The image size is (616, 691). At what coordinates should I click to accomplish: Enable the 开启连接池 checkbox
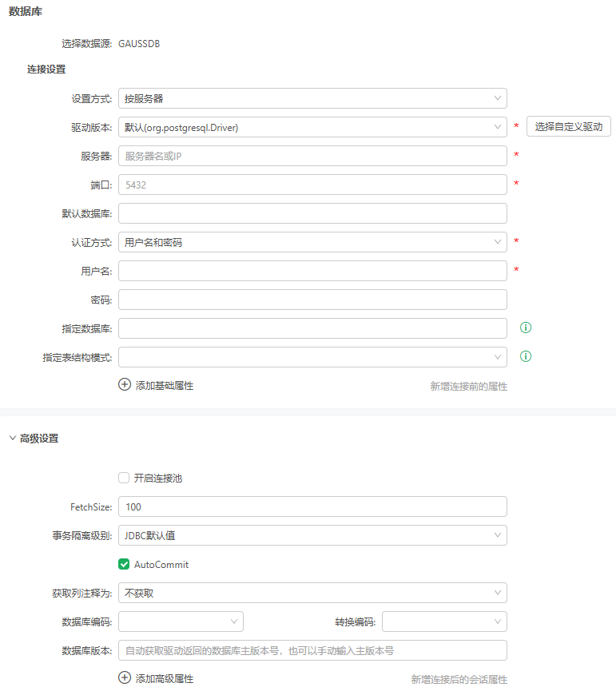[124, 478]
